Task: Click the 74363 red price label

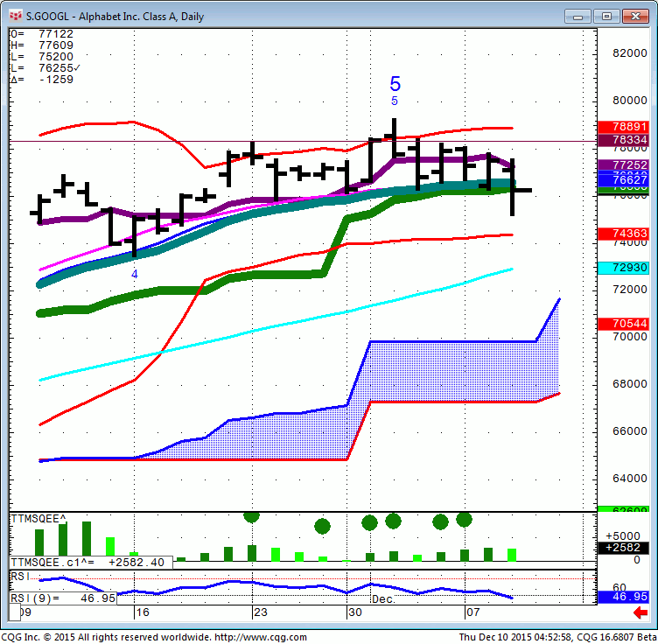Action: point(623,234)
